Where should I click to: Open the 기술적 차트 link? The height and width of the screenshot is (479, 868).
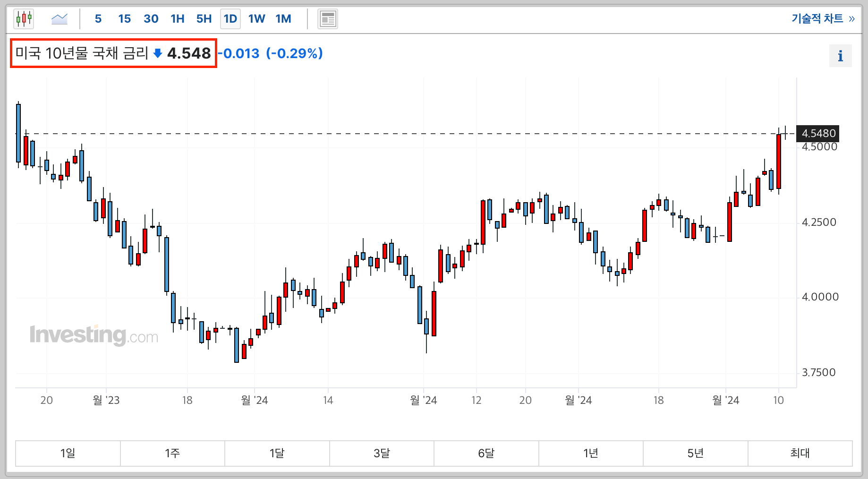click(823, 18)
